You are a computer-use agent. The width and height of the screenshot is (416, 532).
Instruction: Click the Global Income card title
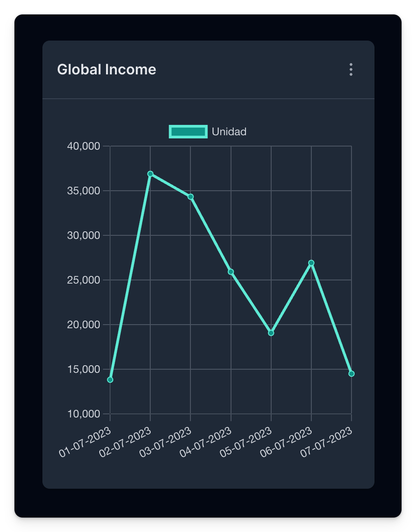(x=106, y=69)
